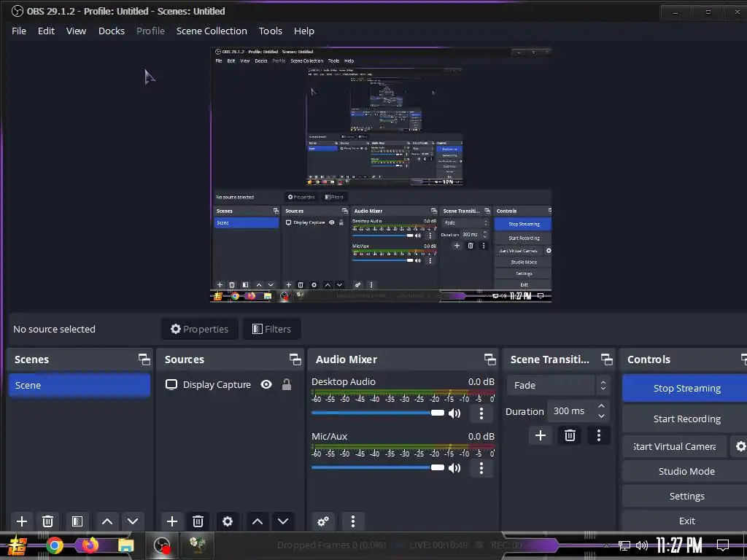The height and width of the screenshot is (560, 747).
Task: Open the Fade transition dropdown
Action: coord(558,385)
